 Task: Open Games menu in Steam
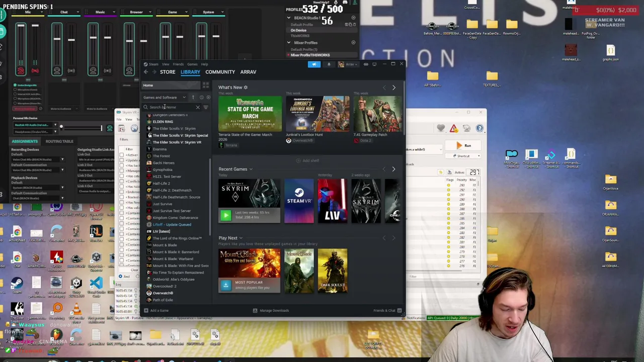192,64
